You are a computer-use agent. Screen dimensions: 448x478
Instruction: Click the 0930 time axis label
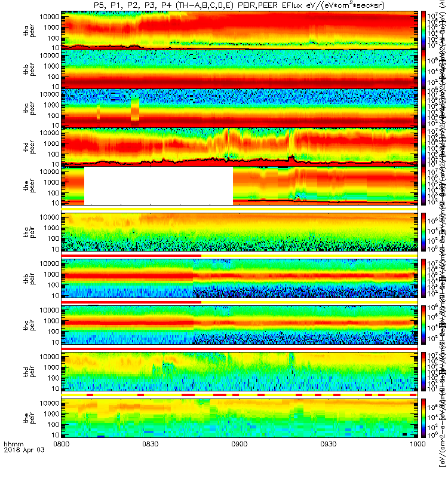tap(328, 444)
